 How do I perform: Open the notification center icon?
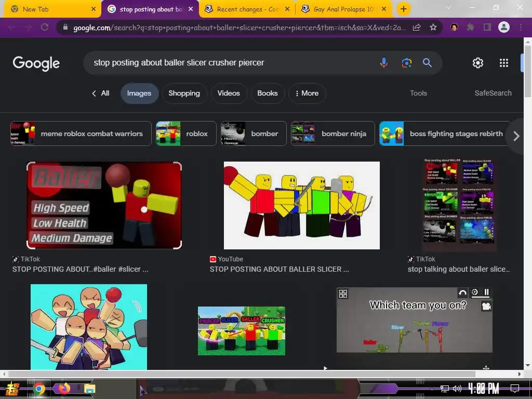pyautogui.click(x=515, y=389)
